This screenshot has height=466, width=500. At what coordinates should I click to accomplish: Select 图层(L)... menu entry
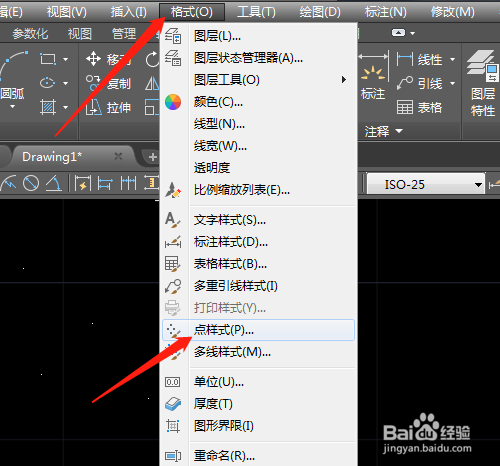click(258, 36)
